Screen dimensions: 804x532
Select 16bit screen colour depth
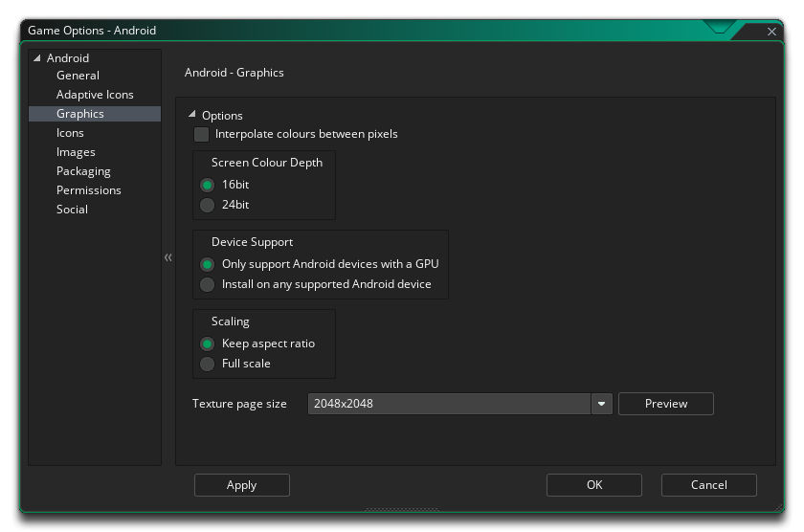coord(207,185)
